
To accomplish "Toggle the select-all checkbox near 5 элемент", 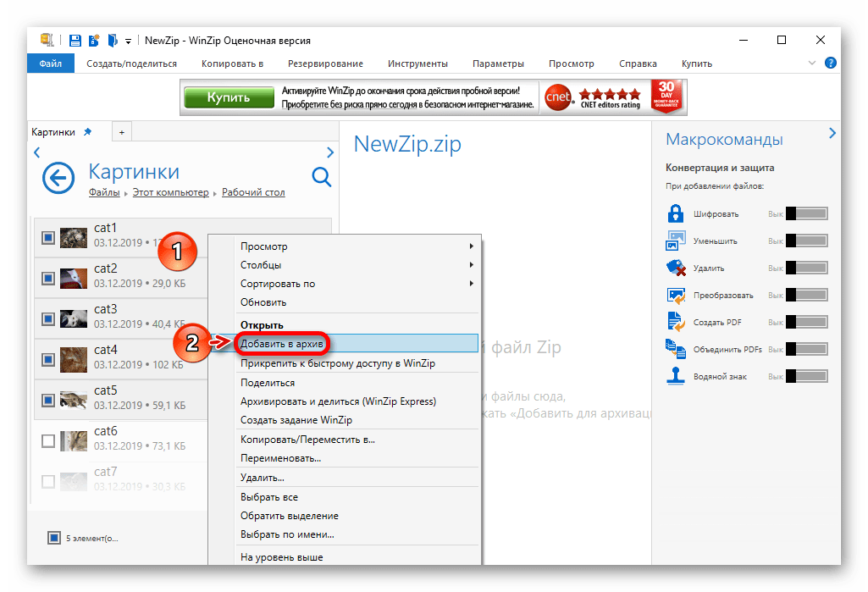I will [x=53, y=538].
